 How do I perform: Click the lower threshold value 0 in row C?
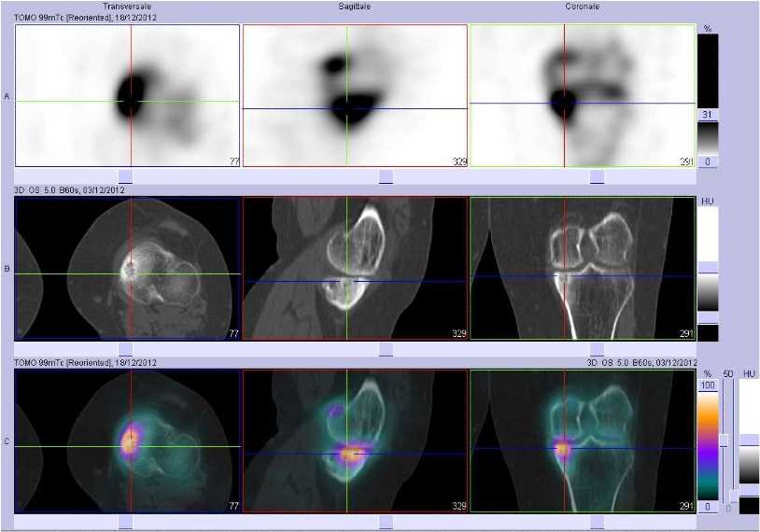click(708, 506)
